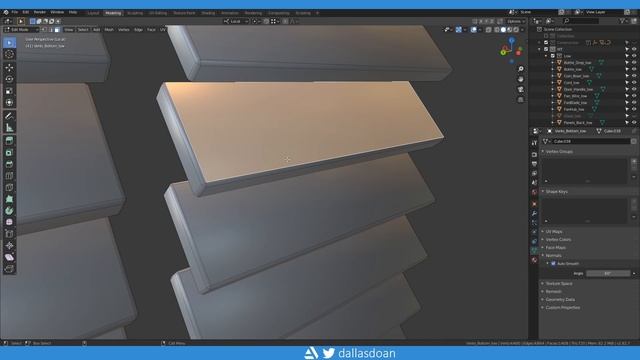Hide Cord_low object with eye icon
The width and height of the screenshot is (640, 360).
[634, 82]
